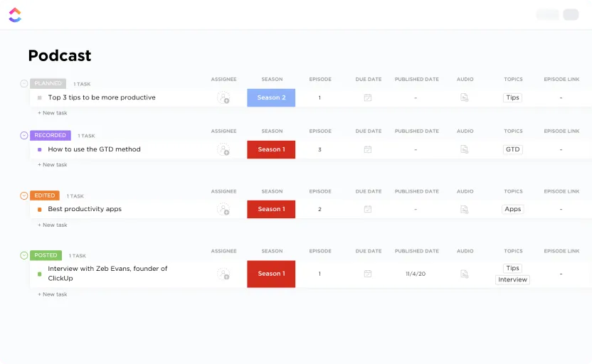Toggle gray status box of Top 3 tips
The image size is (592, 364).
coord(40,97)
